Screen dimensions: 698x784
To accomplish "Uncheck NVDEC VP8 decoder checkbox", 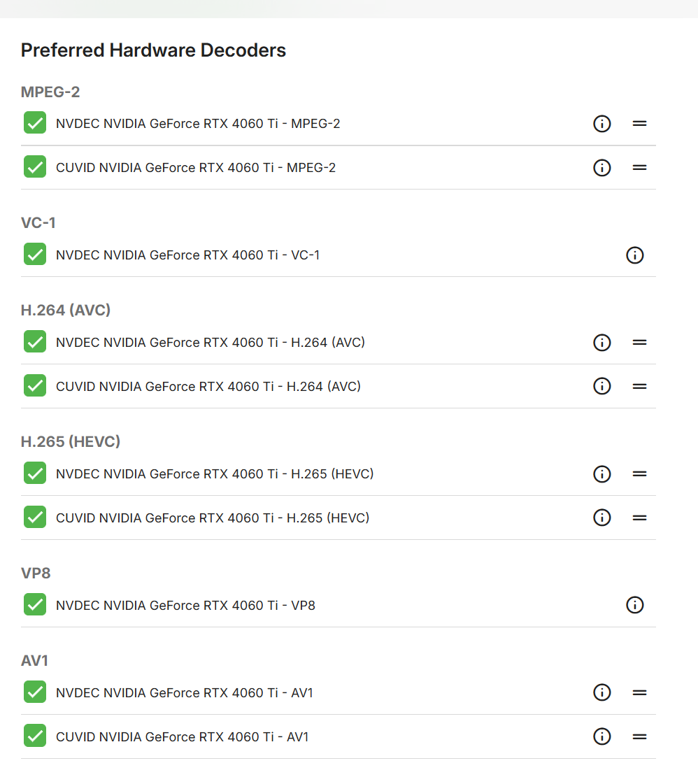I will click(x=35, y=604).
